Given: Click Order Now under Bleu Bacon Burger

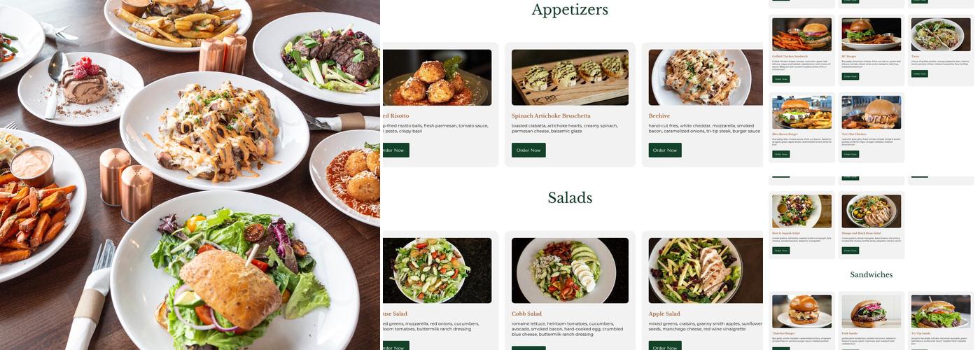Looking at the screenshot, I should (780, 154).
